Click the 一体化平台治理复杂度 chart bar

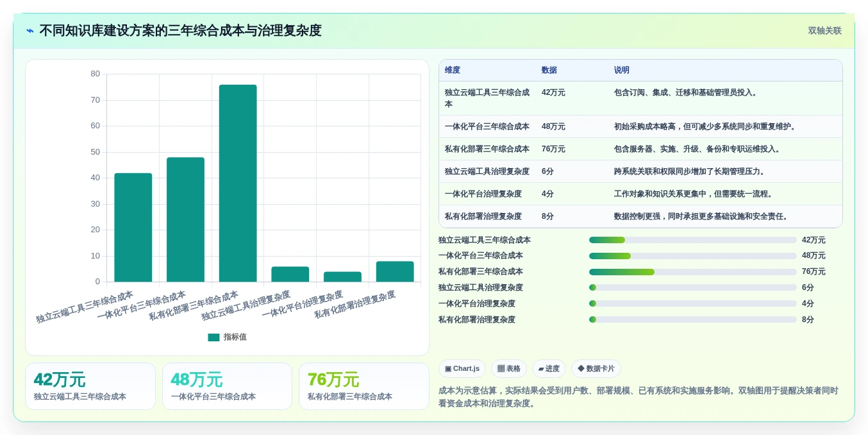pos(342,277)
